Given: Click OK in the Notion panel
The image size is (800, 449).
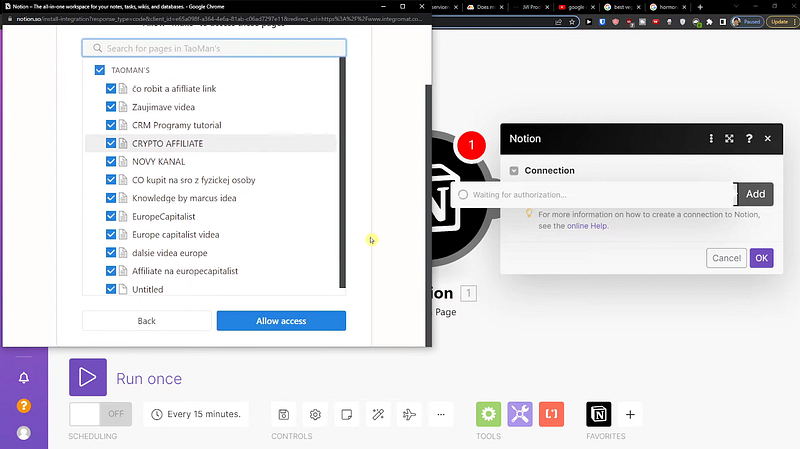Looking at the screenshot, I should pyautogui.click(x=761, y=258).
